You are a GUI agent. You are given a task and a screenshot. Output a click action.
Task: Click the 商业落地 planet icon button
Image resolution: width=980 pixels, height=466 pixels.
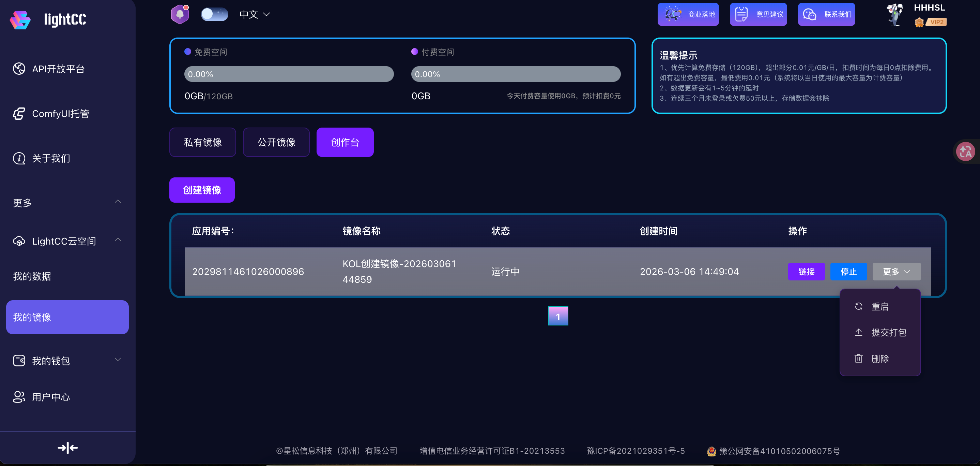[x=688, y=14]
